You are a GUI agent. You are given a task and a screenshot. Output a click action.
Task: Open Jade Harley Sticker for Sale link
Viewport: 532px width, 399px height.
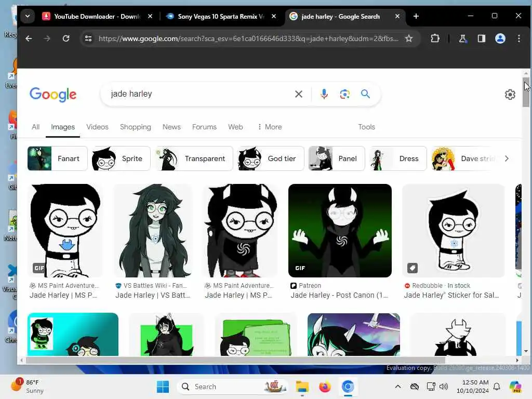point(451,295)
